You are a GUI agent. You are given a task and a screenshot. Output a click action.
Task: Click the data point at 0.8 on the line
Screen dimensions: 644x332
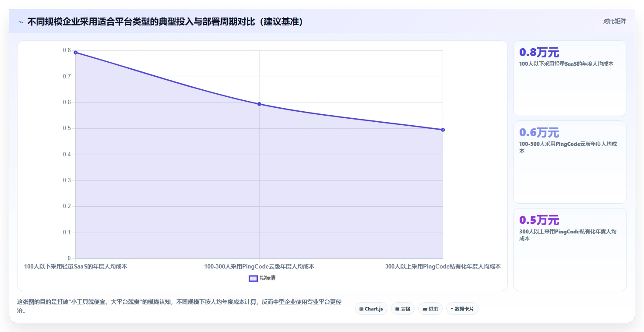coord(75,53)
